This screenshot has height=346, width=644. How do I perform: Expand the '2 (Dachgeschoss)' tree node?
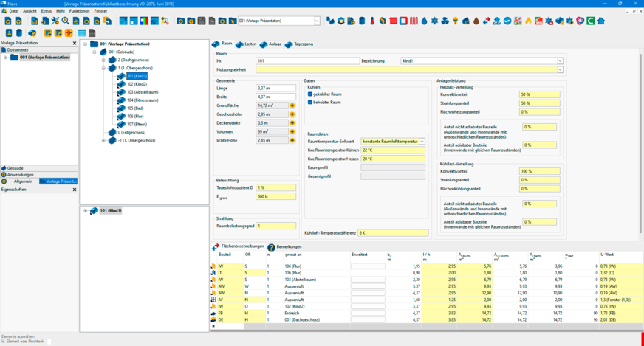pyautogui.click(x=104, y=60)
